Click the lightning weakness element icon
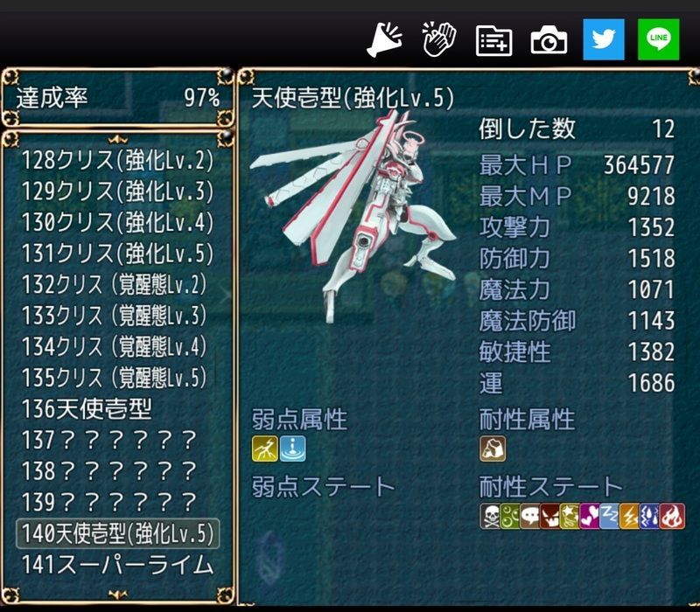This screenshot has height=612, width=700. (265, 449)
